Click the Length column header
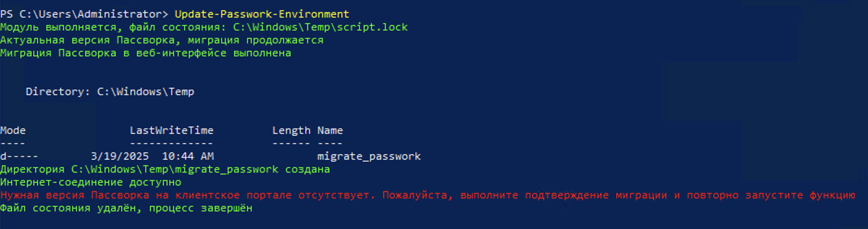The height and width of the screenshot is (229, 868). tap(291, 131)
